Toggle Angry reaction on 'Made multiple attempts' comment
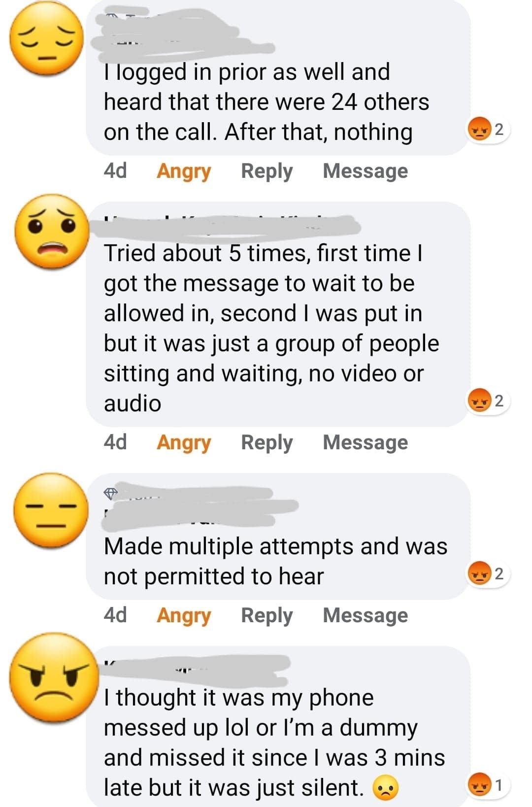The image size is (532, 807). click(184, 615)
